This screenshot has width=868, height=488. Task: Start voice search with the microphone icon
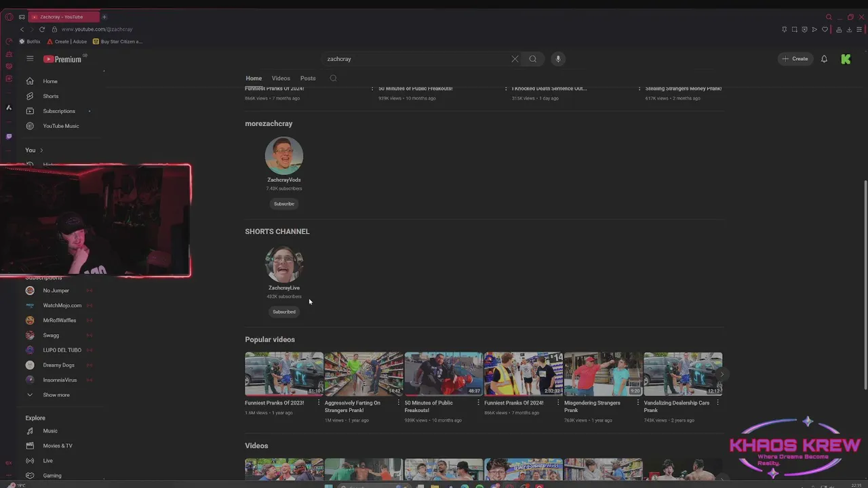558,59
